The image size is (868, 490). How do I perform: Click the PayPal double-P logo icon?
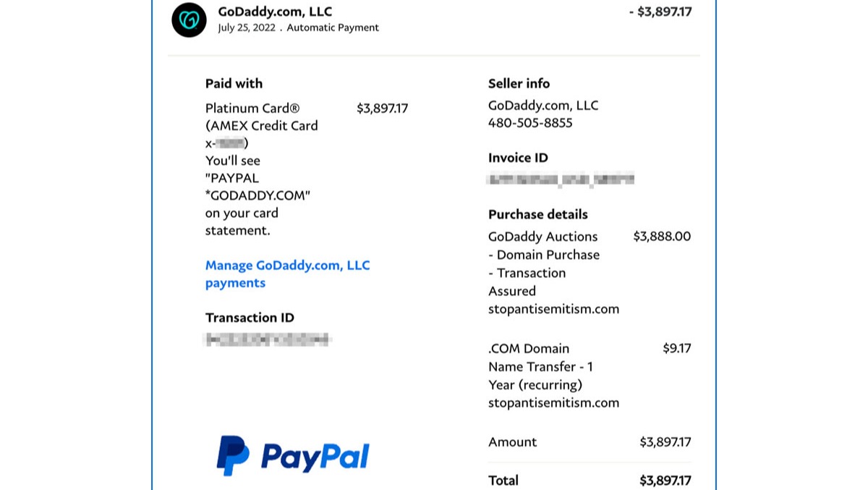point(233,455)
